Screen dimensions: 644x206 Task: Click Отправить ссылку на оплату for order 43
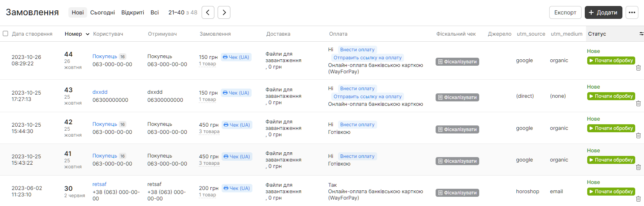point(368,97)
